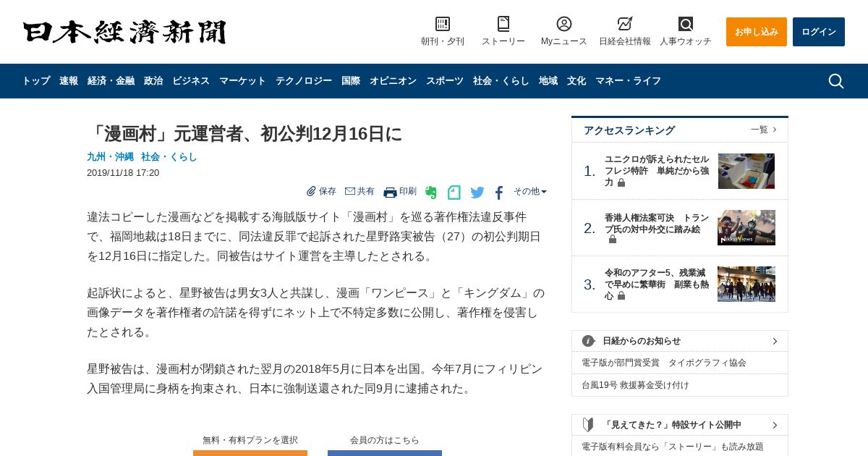This screenshot has width=868, height=456.
Task: Share article on Twitter bird icon
Action: point(477,193)
